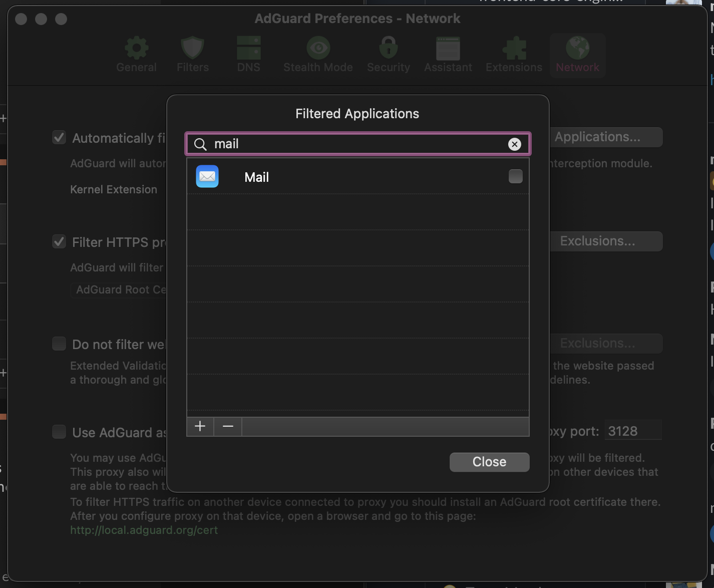Screen dimensions: 714x588
Task: Open the EV certificate Exclusions... button
Action: [606, 344]
